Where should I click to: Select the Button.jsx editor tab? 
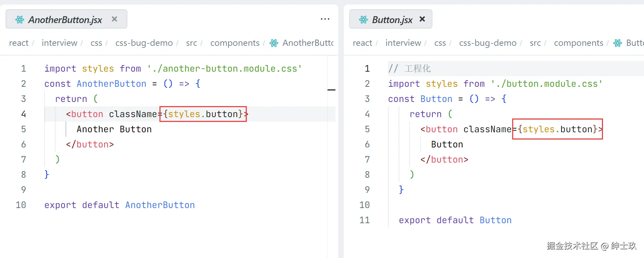click(x=391, y=19)
